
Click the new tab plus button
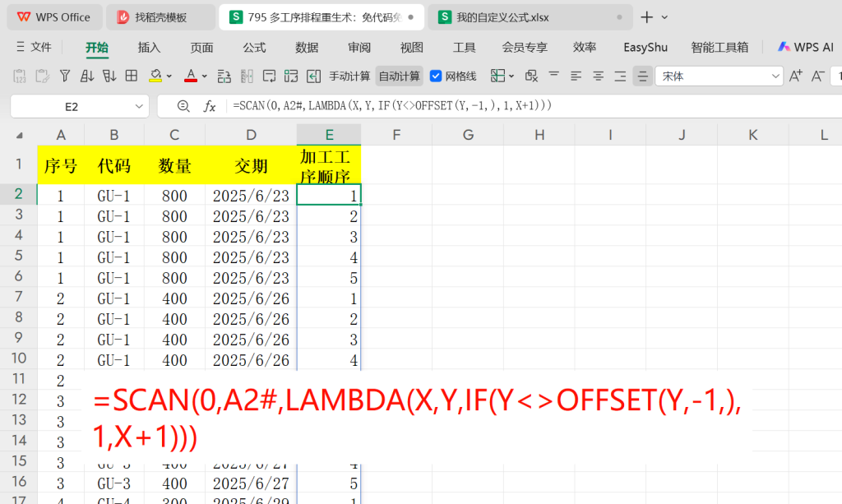click(647, 17)
